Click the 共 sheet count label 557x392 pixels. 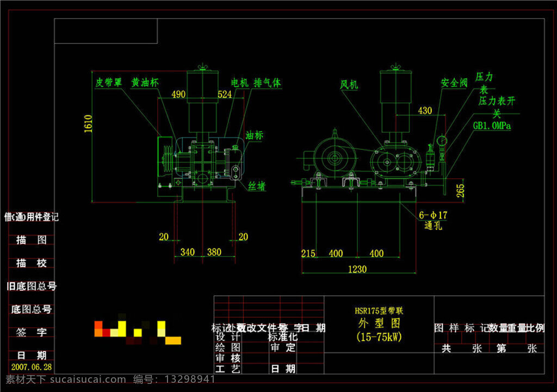coord(447,349)
